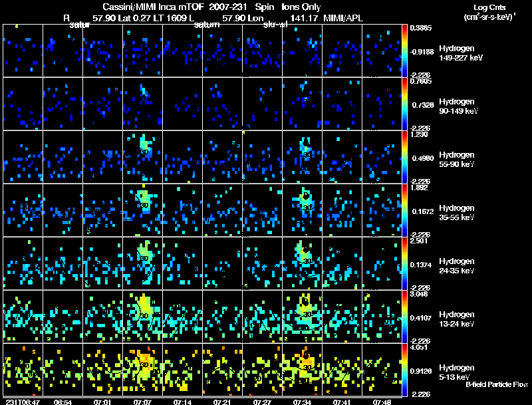
Task: Click the color bar beside Hydrogen 5-13 keV
Action: point(404,370)
